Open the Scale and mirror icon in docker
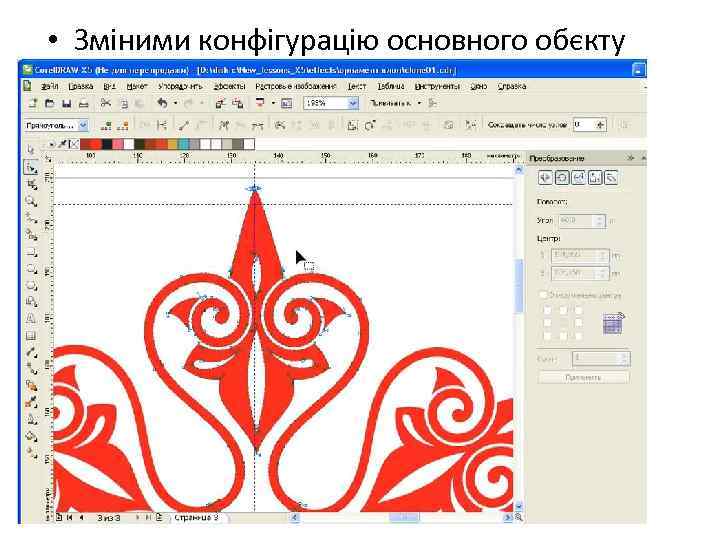This screenshot has height=540, width=720. (x=578, y=178)
